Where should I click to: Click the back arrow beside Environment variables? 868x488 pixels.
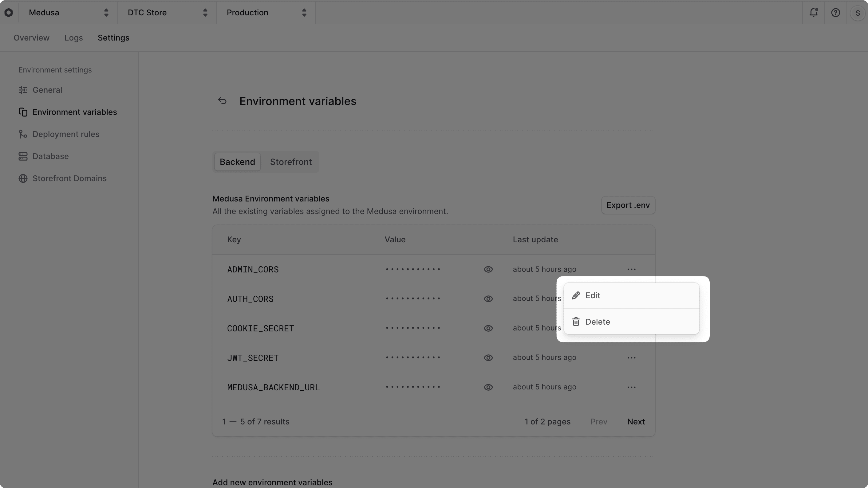pos(222,101)
